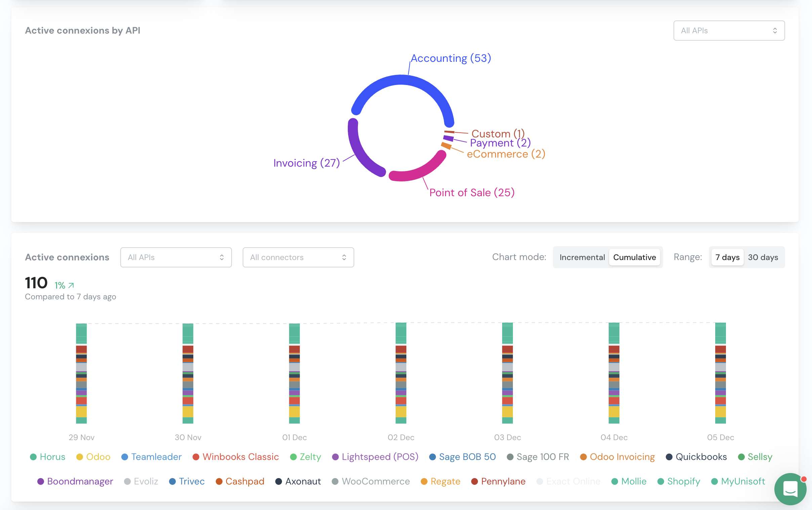The height and width of the screenshot is (510, 812).
Task: Click the Horus legend dot
Action: tap(33, 457)
